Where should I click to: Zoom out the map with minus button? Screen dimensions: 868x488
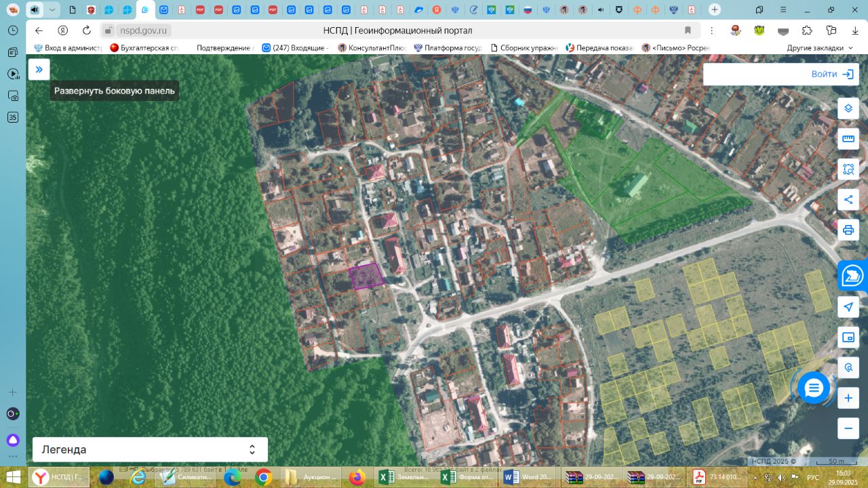[848, 428]
